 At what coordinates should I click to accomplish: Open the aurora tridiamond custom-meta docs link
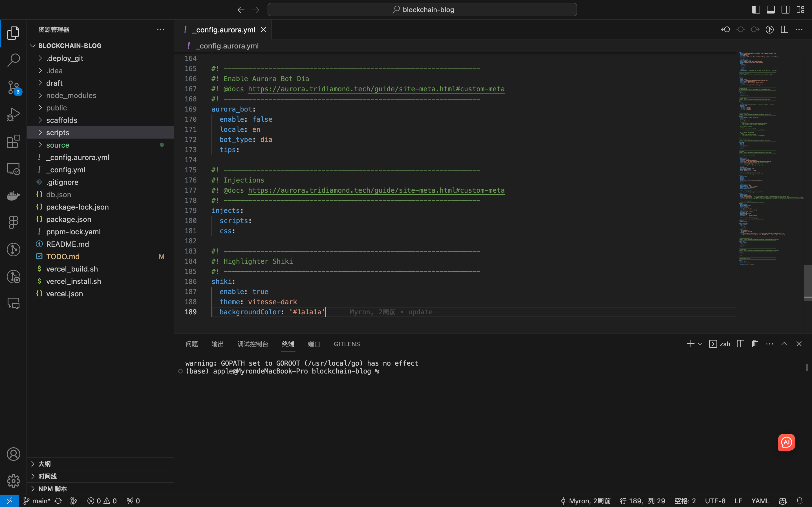[x=376, y=89]
